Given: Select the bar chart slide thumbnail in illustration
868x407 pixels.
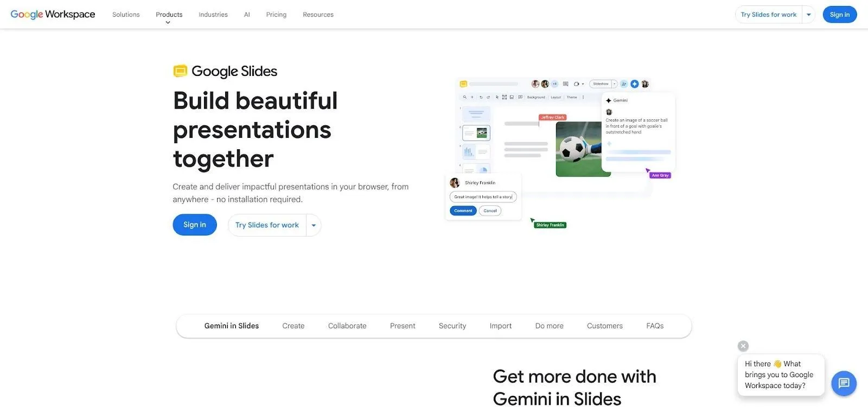Looking at the screenshot, I should click(476, 152).
